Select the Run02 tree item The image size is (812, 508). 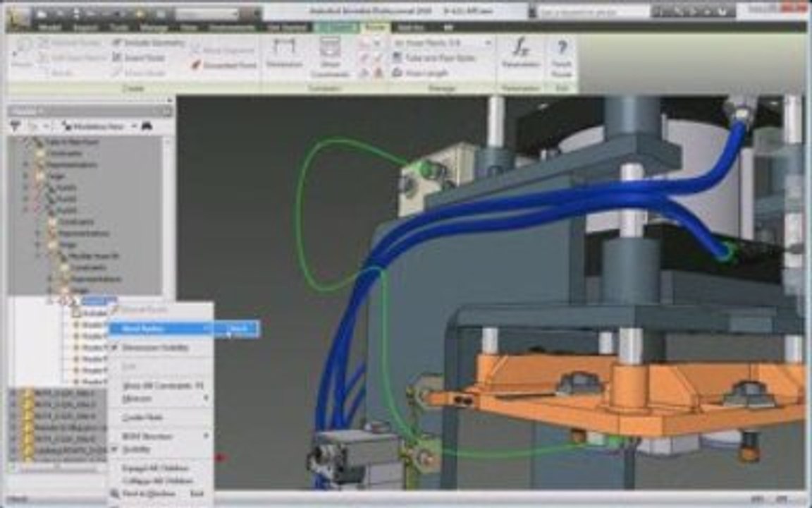(66, 198)
